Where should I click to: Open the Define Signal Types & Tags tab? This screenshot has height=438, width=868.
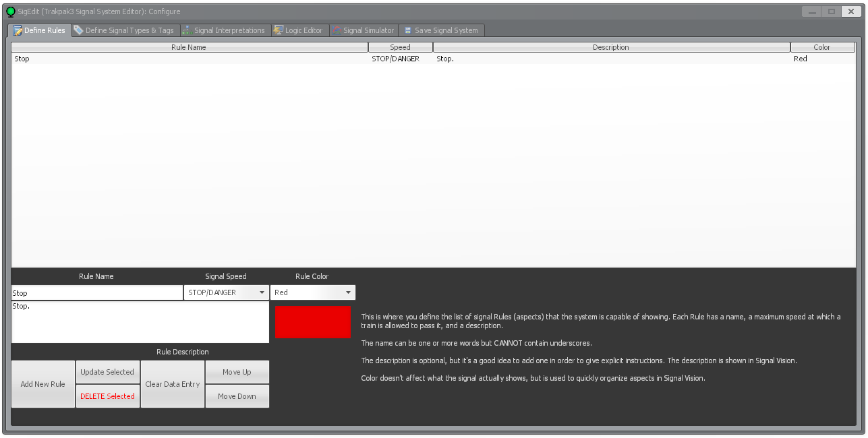[x=124, y=30]
